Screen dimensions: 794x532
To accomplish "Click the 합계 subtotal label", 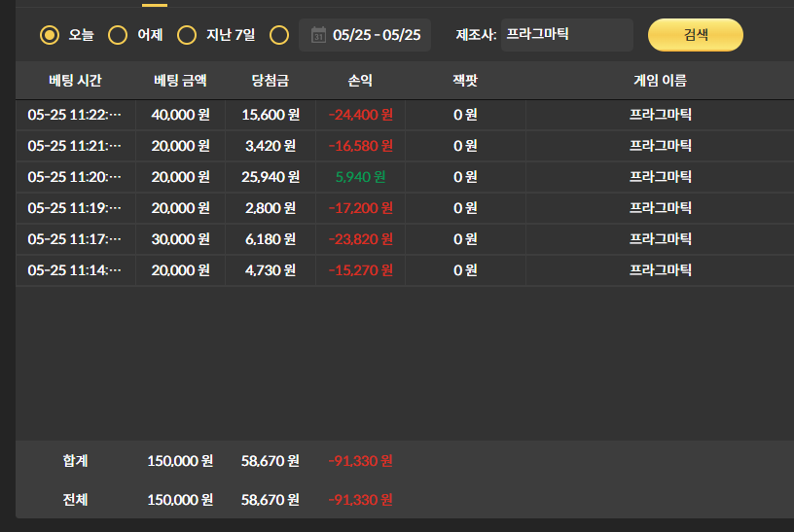I will click(x=75, y=461).
